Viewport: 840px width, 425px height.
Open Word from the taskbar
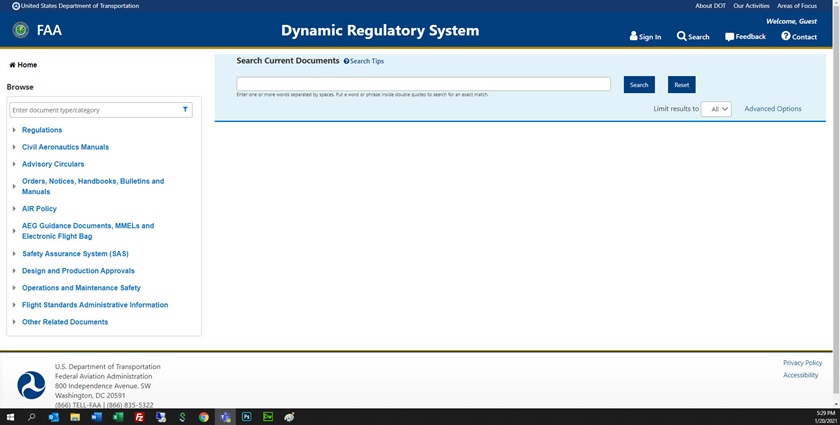96,417
